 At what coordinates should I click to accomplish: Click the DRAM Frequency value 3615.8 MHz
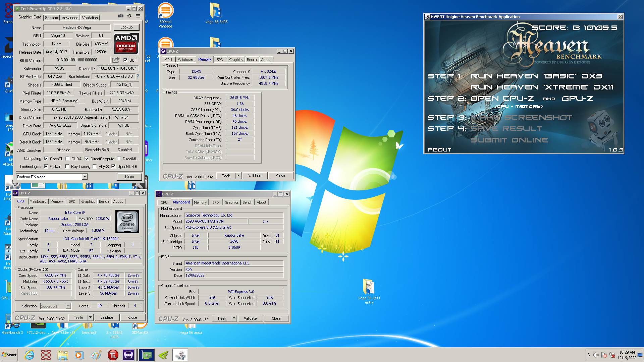click(240, 98)
